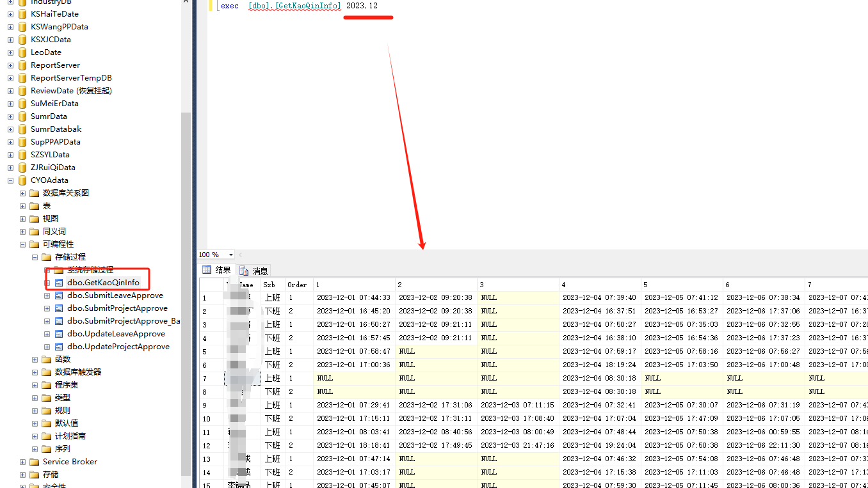Click the Order column header
The height and width of the screenshot is (488, 868).
point(298,285)
